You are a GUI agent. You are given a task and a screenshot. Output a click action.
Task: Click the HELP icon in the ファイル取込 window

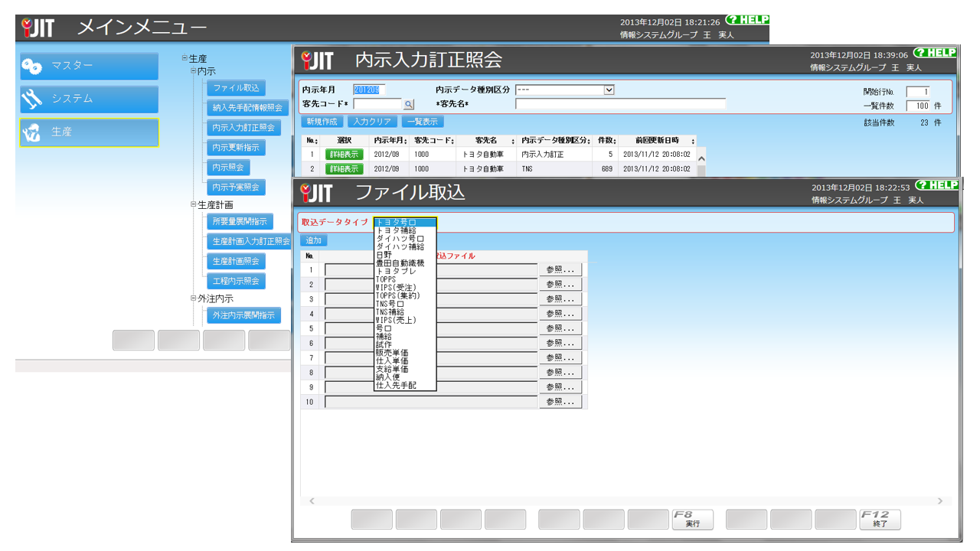[x=936, y=184]
